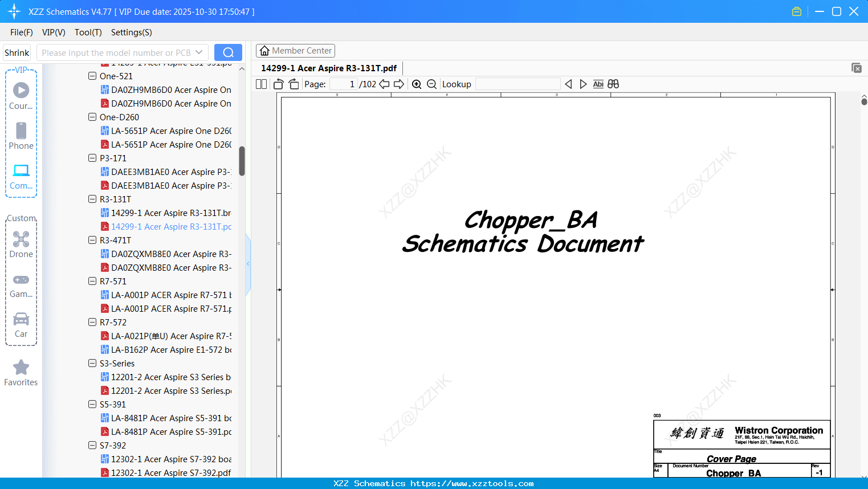Click the file tree vertical scrollbar thumb
Image resolution: width=868 pixels, height=489 pixels.
coord(242,161)
